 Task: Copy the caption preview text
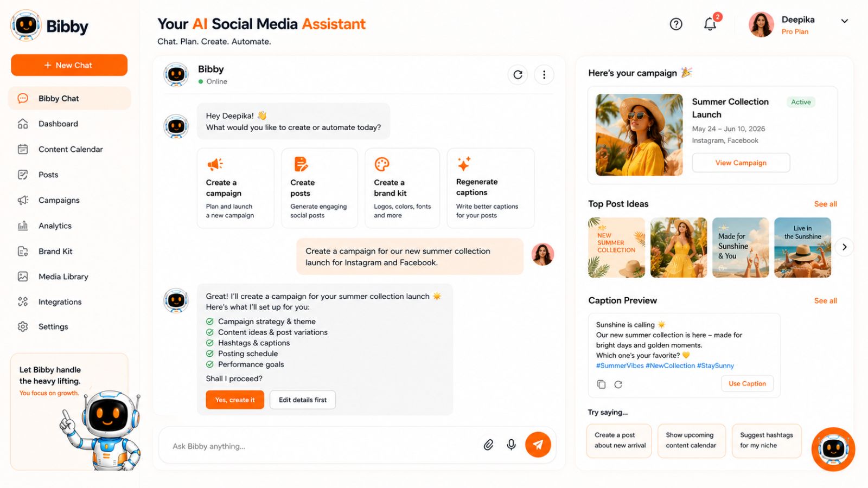pos(601,384)
